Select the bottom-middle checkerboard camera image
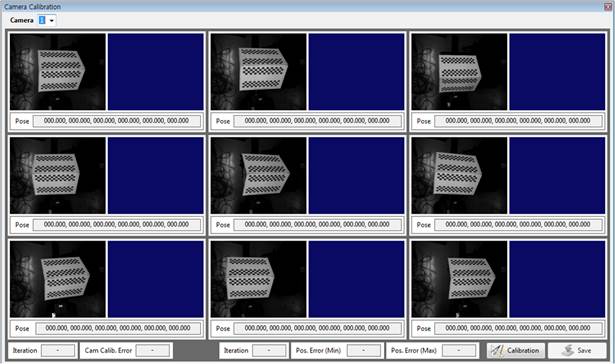Screen dimensions: 615x364 click(x=258, y=279)
